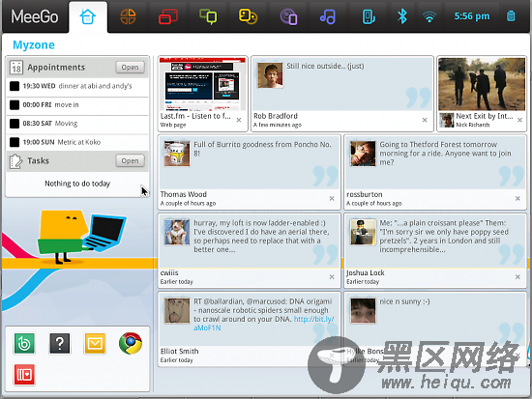Screen dimensions: 532x399
Task: Click the Tasks checklist icon
Action: pos(15,161)
